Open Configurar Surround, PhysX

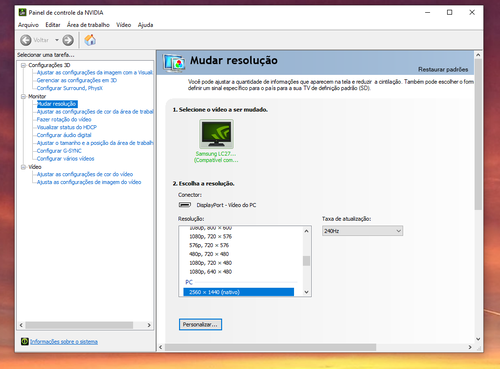pyautogui.click(x=70, y=88)
